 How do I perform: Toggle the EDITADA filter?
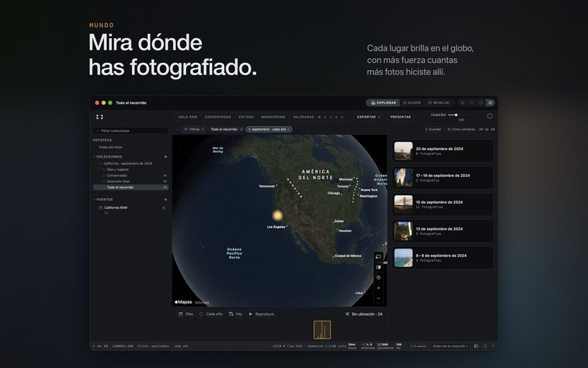[246, 117]
